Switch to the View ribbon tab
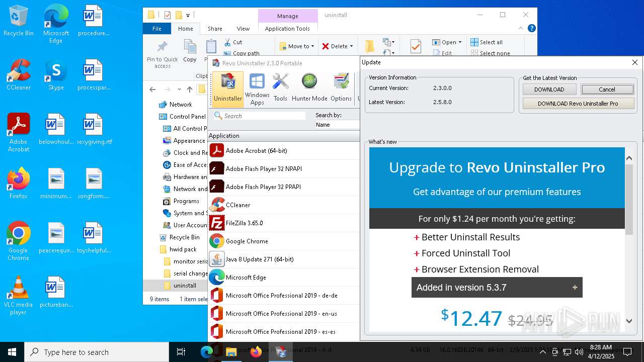Viewport: 644px width, 362px height. pos(243,29)
